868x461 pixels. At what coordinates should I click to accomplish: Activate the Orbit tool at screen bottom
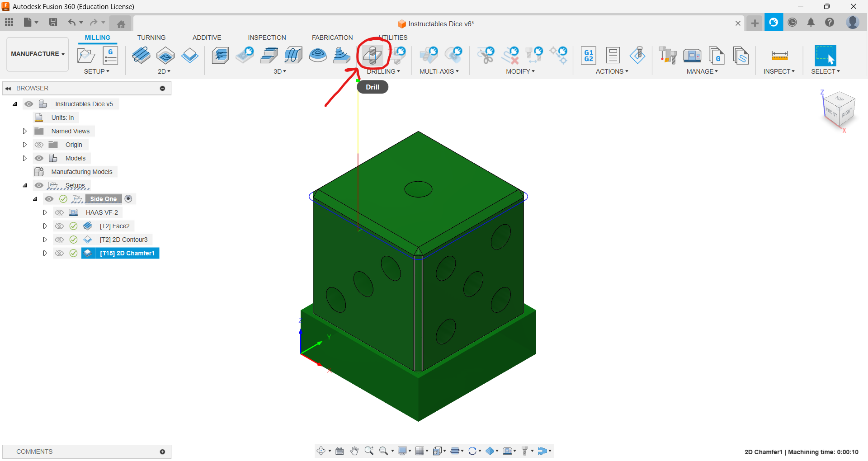[x=322, y=451]
